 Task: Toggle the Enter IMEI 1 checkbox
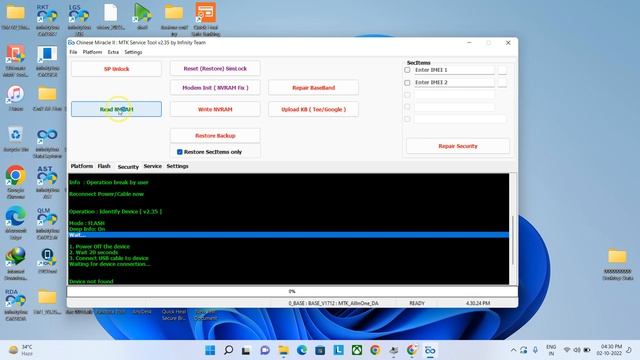click(x=407, y=70)
